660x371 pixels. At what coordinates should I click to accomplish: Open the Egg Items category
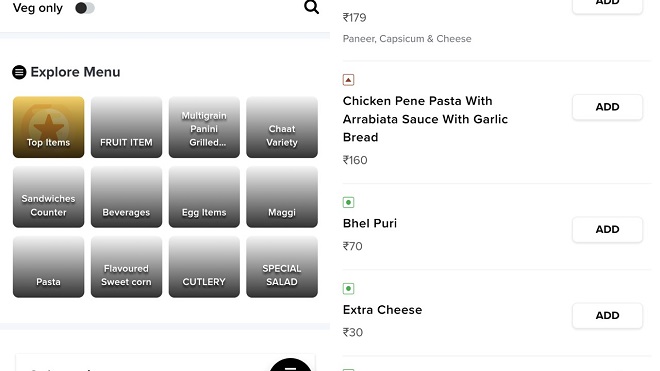click(x=204, y=197)
